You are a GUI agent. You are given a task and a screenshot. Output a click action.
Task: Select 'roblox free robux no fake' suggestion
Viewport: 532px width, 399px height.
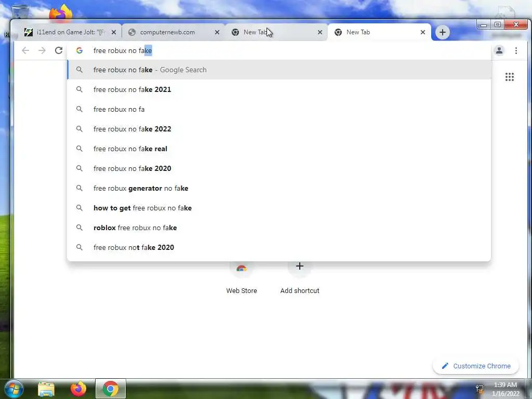279,228
